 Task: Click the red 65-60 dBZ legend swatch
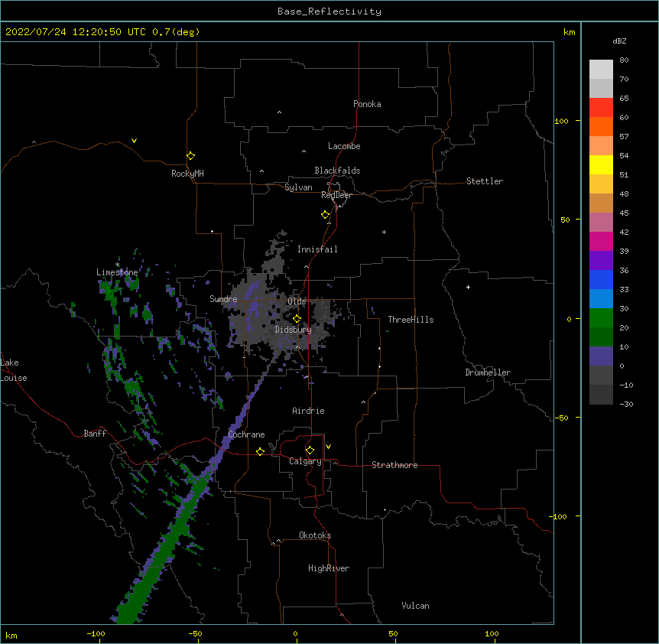point(601,108)
